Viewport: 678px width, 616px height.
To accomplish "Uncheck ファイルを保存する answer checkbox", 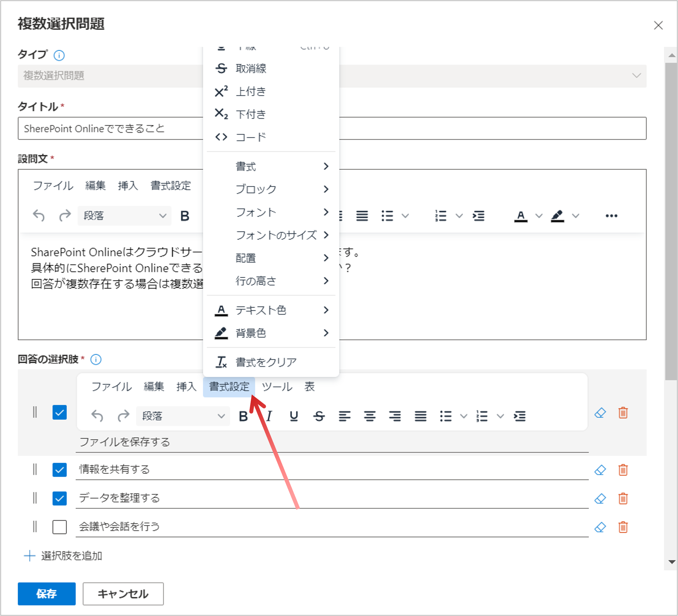I will 60,412.
